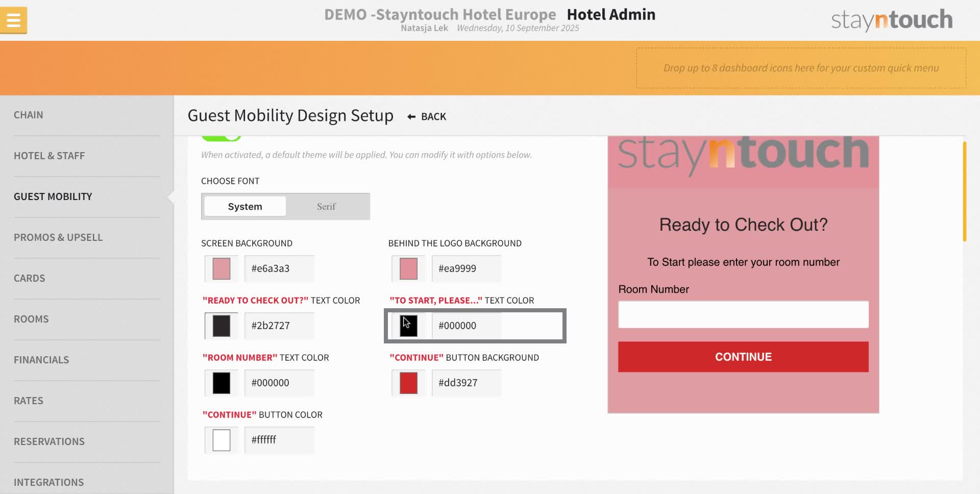Open Rooms section
Screen dimensions: 980x494
(31, 319)
